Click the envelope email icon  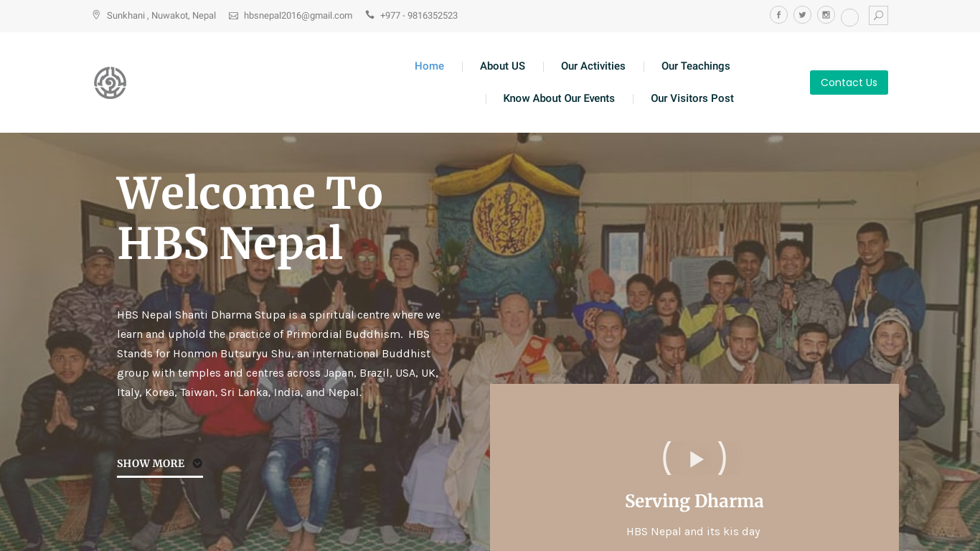pyautogui.click(x=233, y=16)
